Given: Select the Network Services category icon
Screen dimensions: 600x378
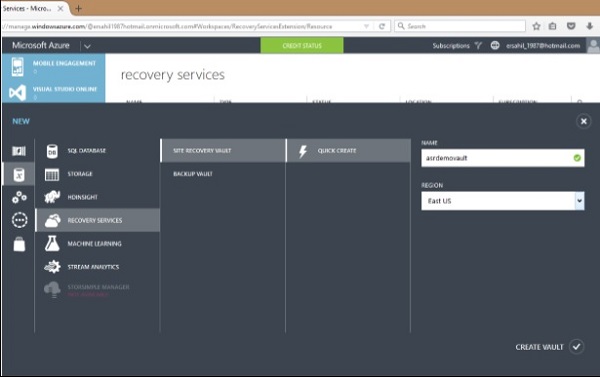Looking at the screenshot, I should (x=20, y=220).
